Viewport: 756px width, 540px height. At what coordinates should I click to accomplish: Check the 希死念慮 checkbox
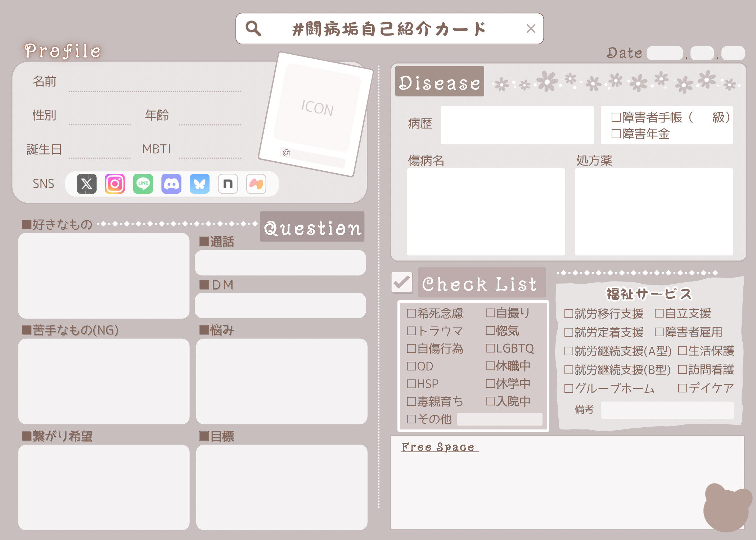[x=411, y=313]
